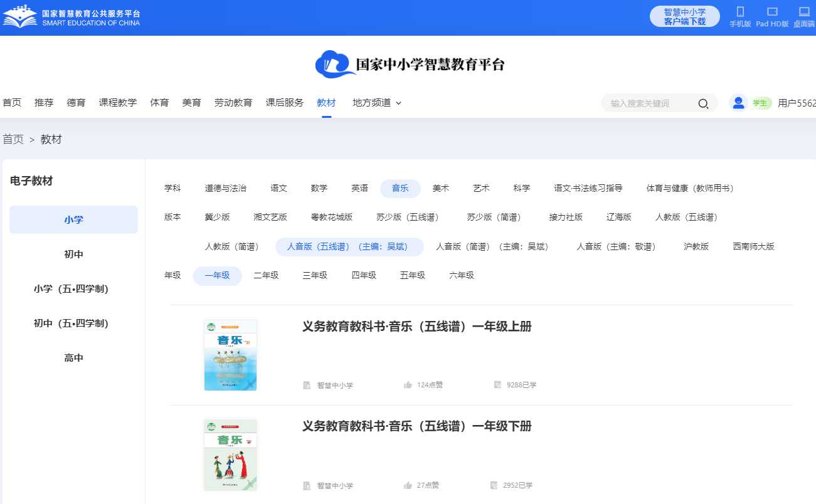Choose the 冀少版 edition
The width and height of the screenshot is (816, 504).
pos(218,217)
